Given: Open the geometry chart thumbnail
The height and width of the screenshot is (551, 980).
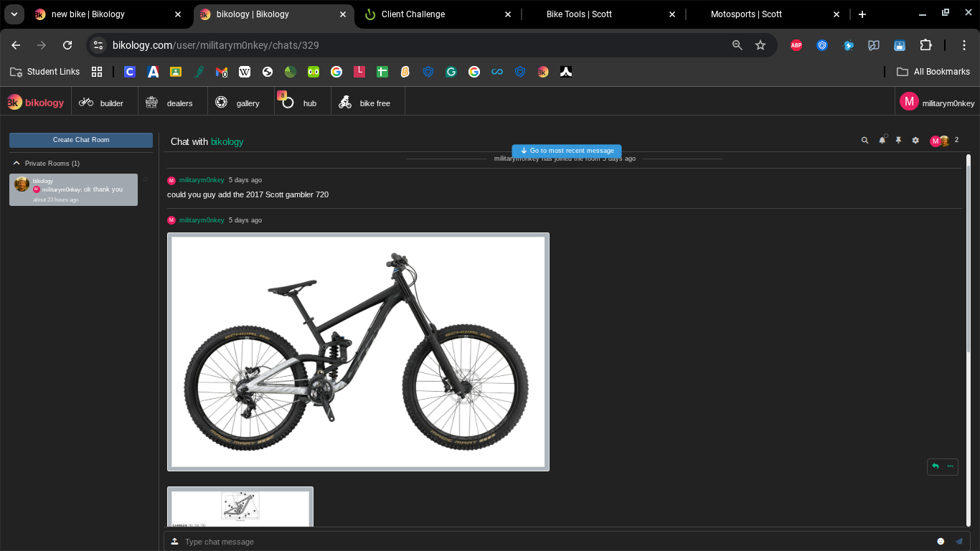Looking at the screenshot, I should point(240,509).
